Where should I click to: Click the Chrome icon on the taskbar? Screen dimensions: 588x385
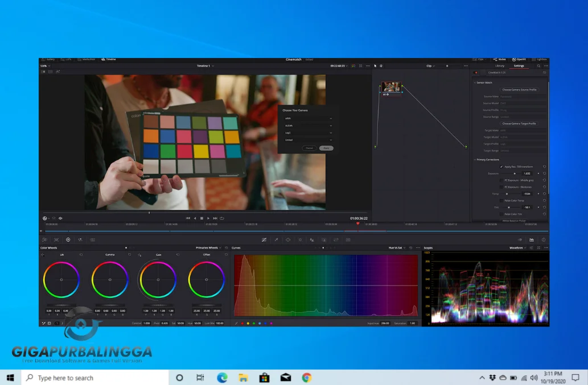click(x=306, y=377)
